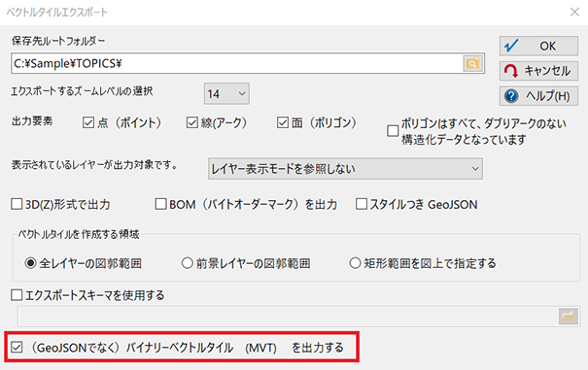Open the zoom level 14 dropdown
The image size is (588, 370).
pos(226,93)
